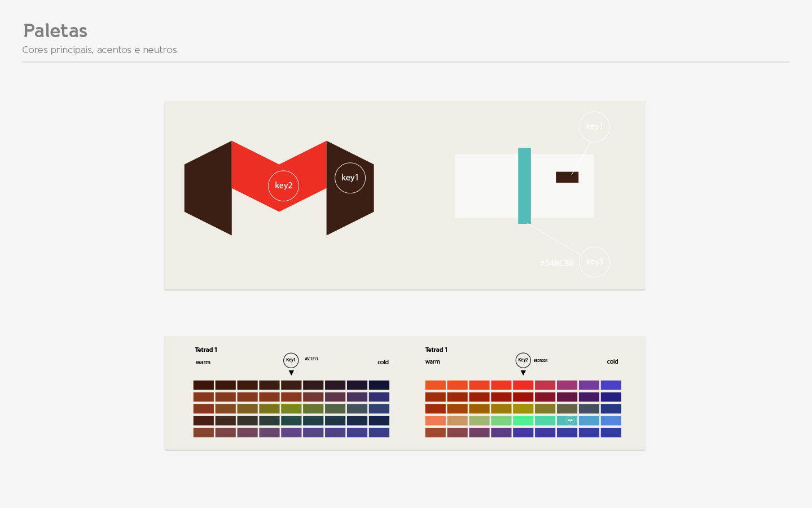Select the #54BCB8 hex label
This screenshot has width=812, height=508.
pos(556,263)
